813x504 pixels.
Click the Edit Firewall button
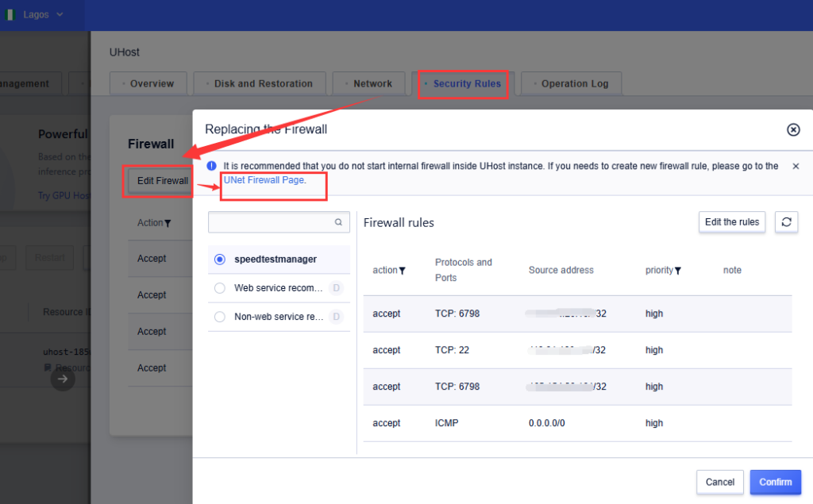click(162, 180)
